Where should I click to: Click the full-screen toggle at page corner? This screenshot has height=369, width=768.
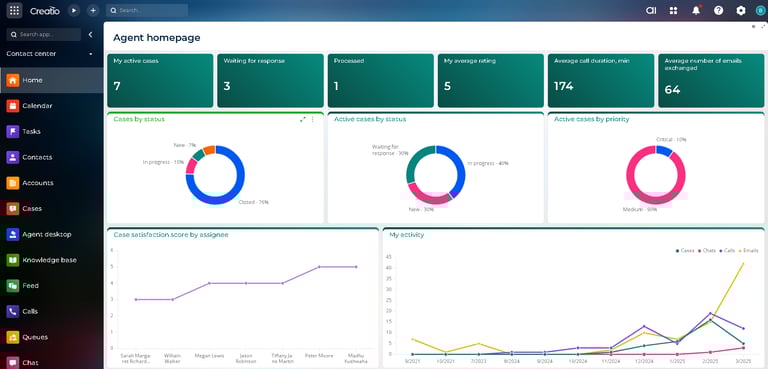[x=763, y=26]
